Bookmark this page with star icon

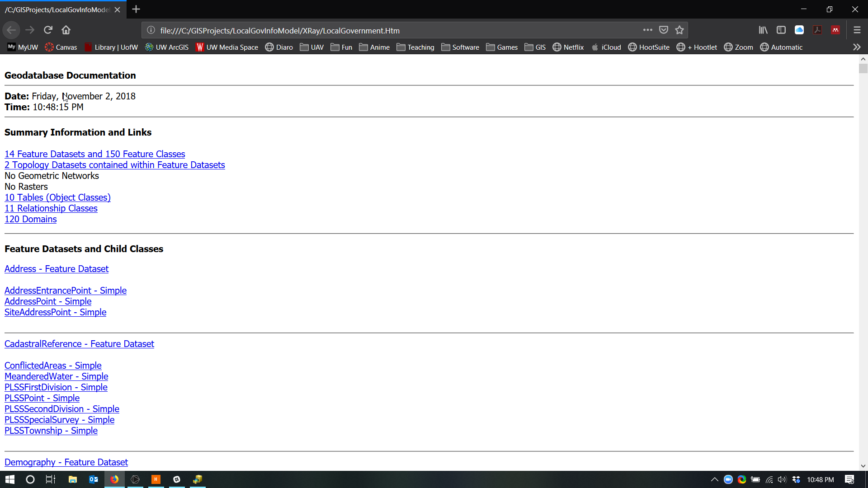[x=679, y=30]
